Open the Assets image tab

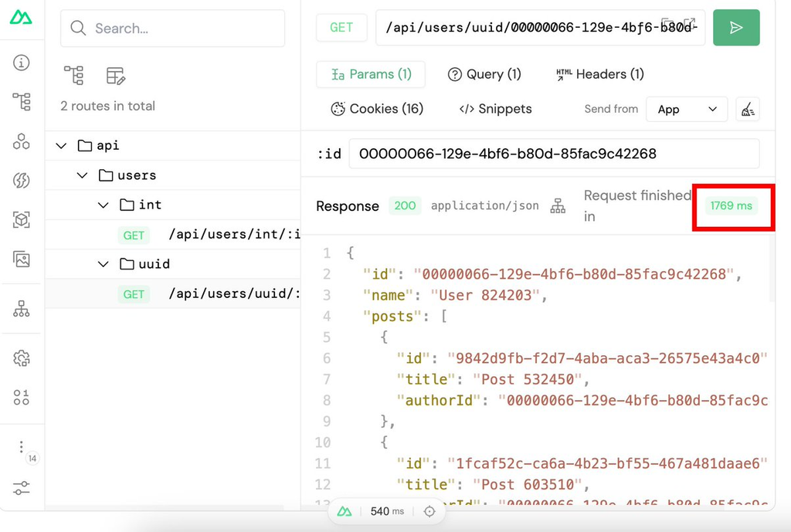[21, 259]
